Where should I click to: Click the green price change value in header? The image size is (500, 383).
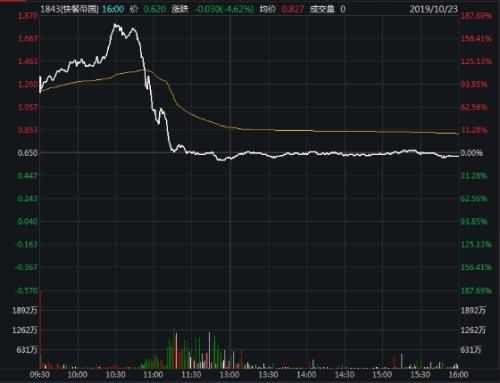click(224, 9)
